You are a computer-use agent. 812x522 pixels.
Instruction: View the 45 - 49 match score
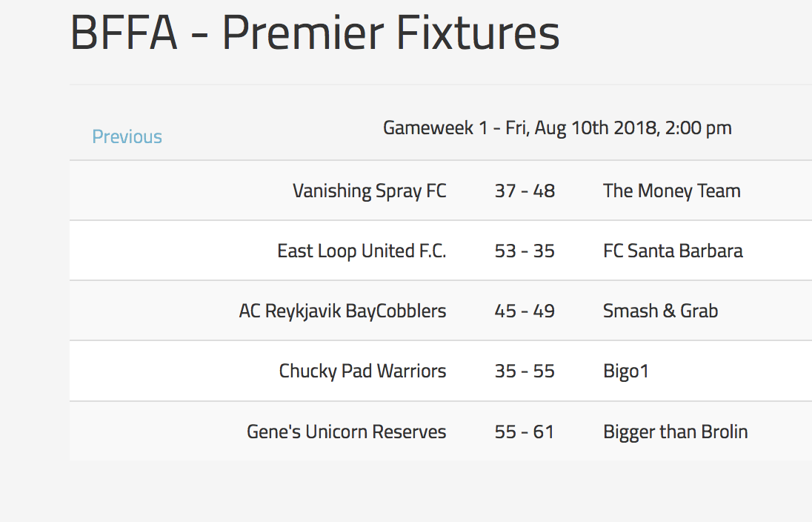click(x=525, y=311)
